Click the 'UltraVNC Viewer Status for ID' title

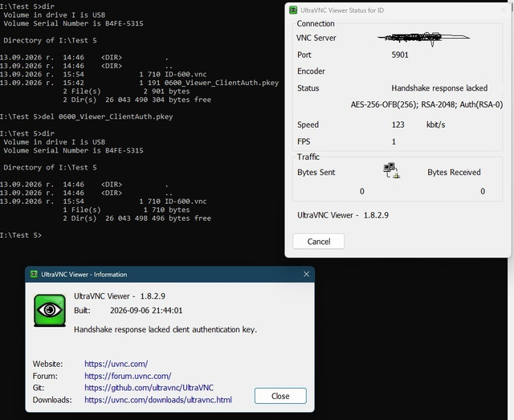click(x=342, y=10)
